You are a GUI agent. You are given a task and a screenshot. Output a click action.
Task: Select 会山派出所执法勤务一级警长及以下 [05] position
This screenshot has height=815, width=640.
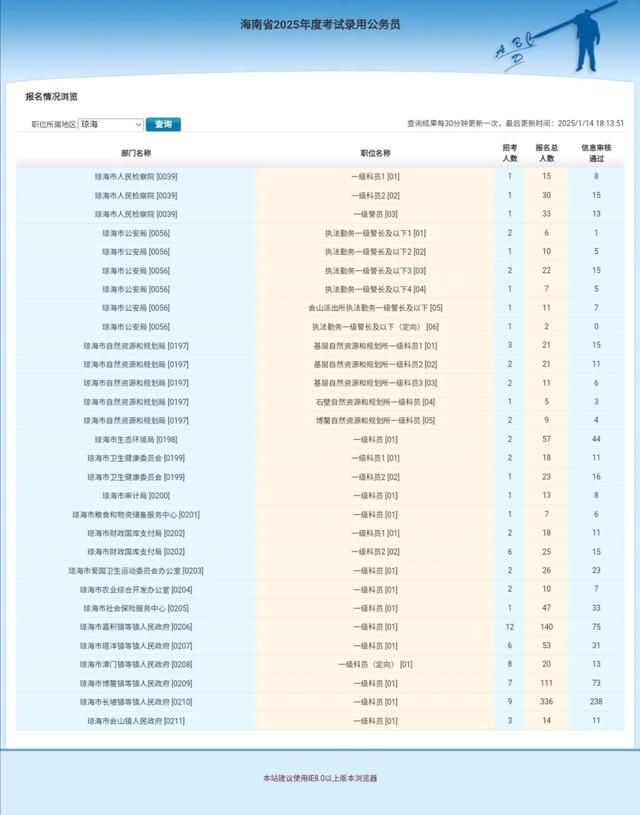pos(375,308)
